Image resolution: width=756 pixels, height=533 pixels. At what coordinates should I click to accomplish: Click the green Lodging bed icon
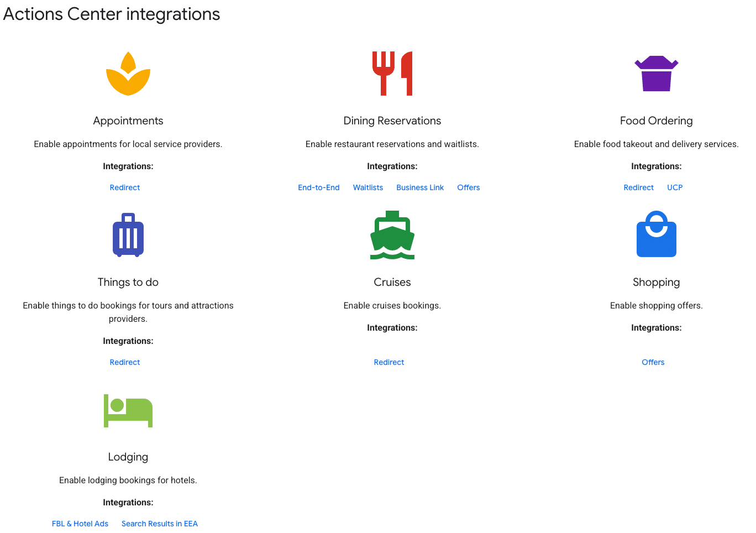pos(128,411)
